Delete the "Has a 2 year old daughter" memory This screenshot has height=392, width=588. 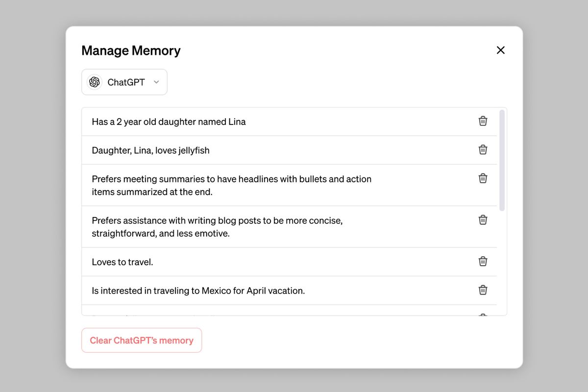coord(483,121)
